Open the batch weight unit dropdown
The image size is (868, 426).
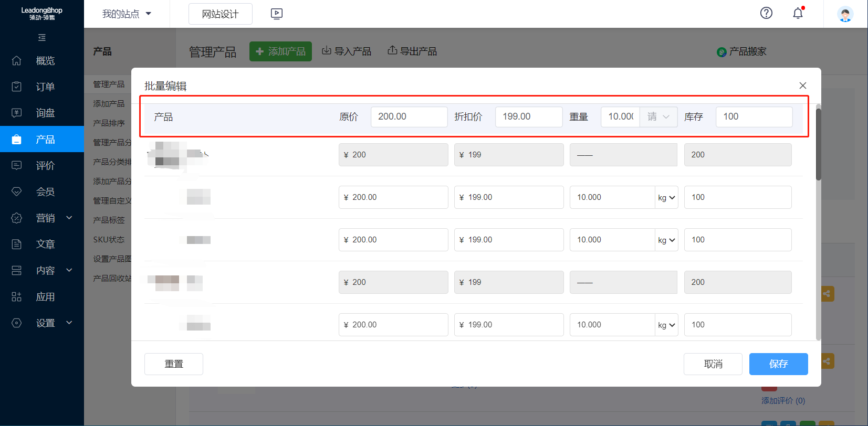pyautogui.click(x=658, y=117)
